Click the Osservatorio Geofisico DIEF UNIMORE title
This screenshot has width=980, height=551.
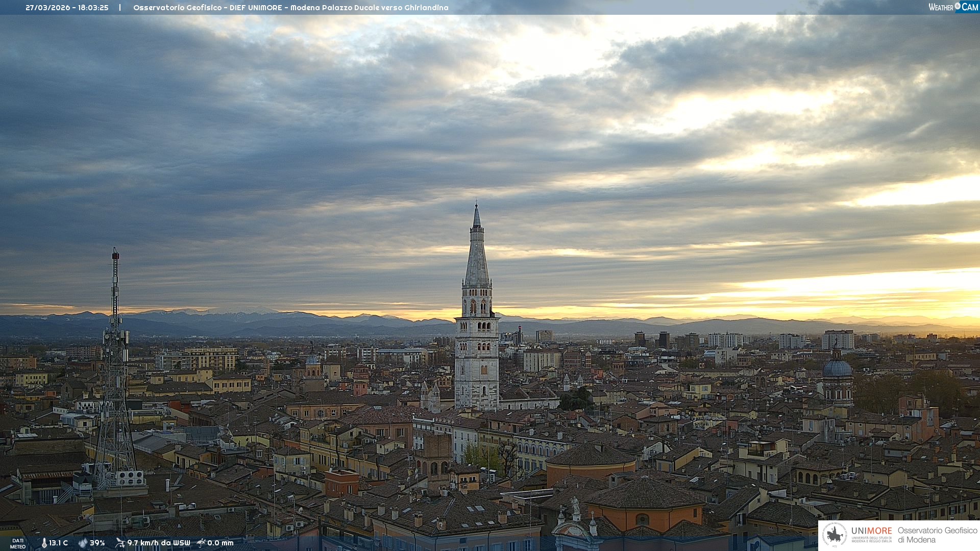coord(290,8)
